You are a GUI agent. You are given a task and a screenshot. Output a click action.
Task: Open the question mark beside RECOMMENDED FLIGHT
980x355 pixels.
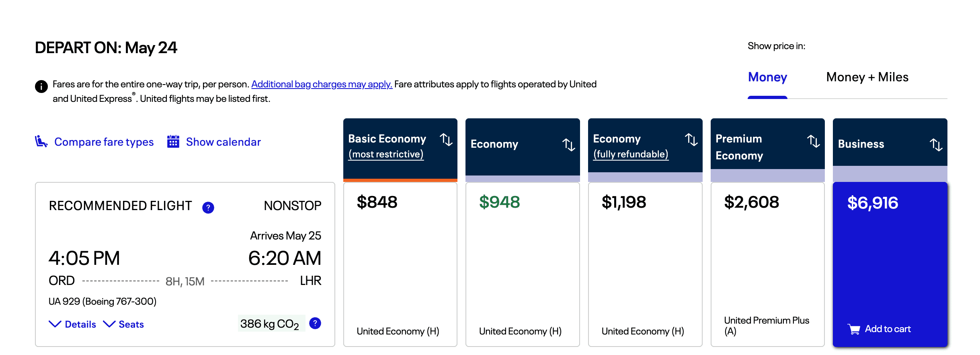pos(208,207)
